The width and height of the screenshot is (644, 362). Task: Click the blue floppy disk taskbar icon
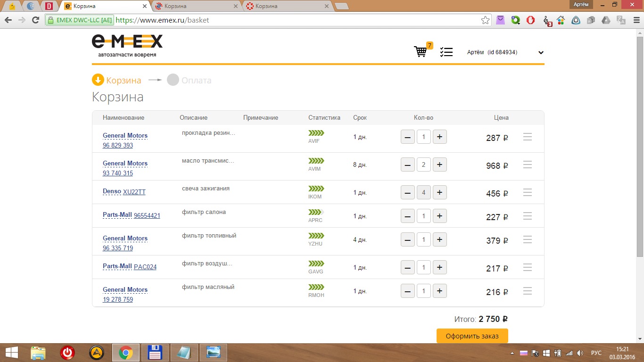155,353
